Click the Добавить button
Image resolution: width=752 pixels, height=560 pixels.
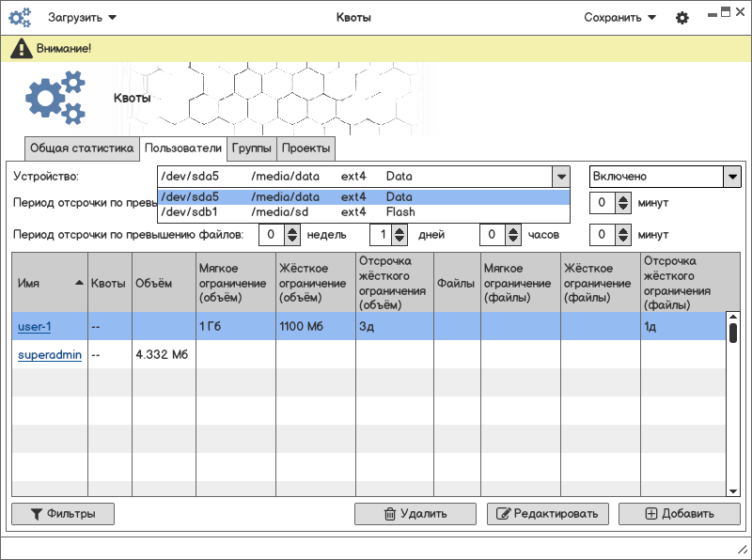[679, 514]
